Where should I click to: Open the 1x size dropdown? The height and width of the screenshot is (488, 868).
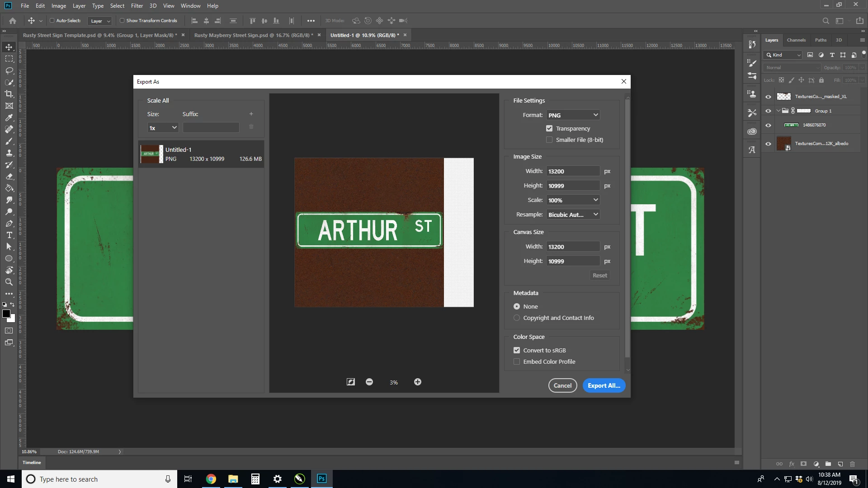point(162,128)
